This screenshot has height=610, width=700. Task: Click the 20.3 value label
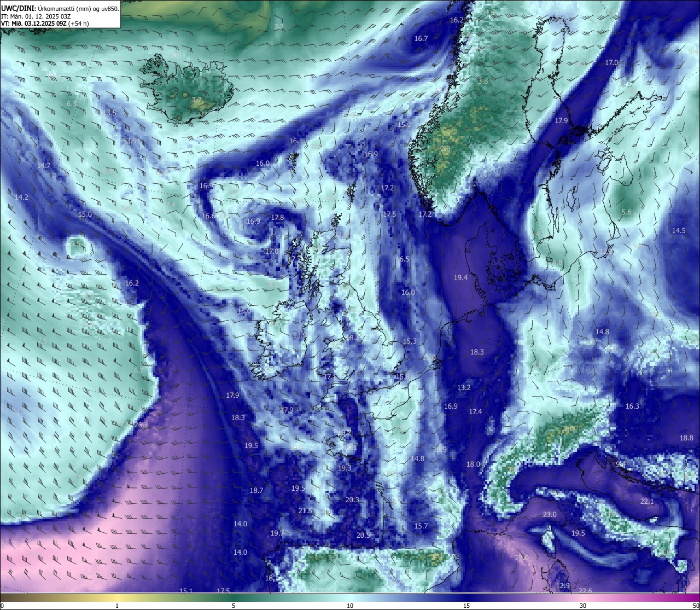coord(352,500)
